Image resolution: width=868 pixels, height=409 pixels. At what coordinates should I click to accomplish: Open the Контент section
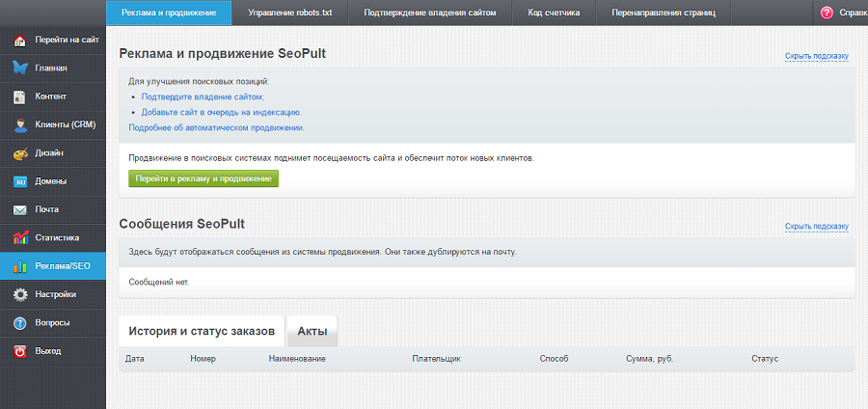(50, 96)
